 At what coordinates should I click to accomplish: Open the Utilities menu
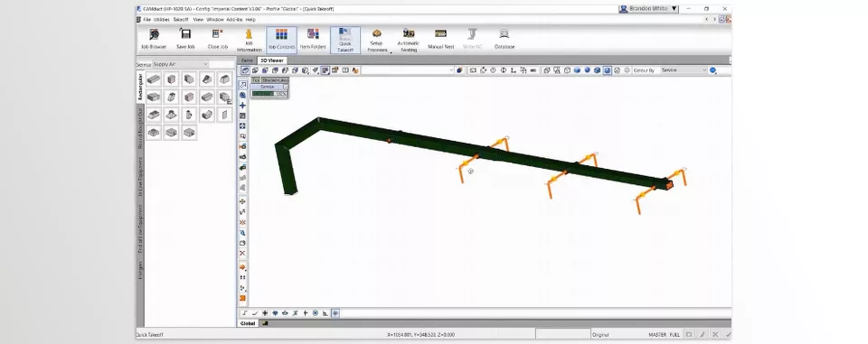pos(162,19)
